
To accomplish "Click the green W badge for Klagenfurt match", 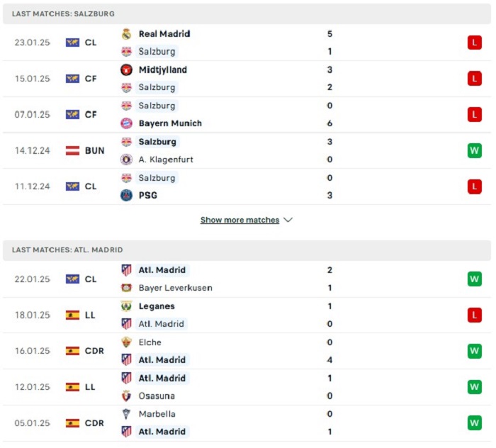I will 475,150.
